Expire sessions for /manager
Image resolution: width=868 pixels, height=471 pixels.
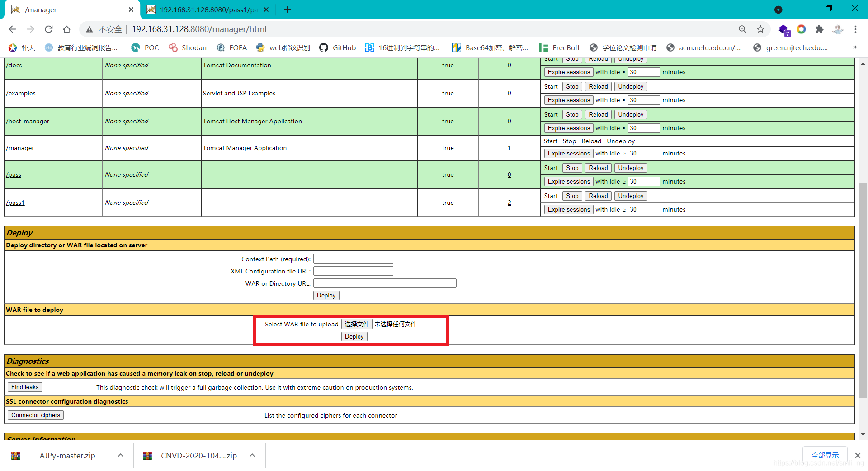click(569, 153)
